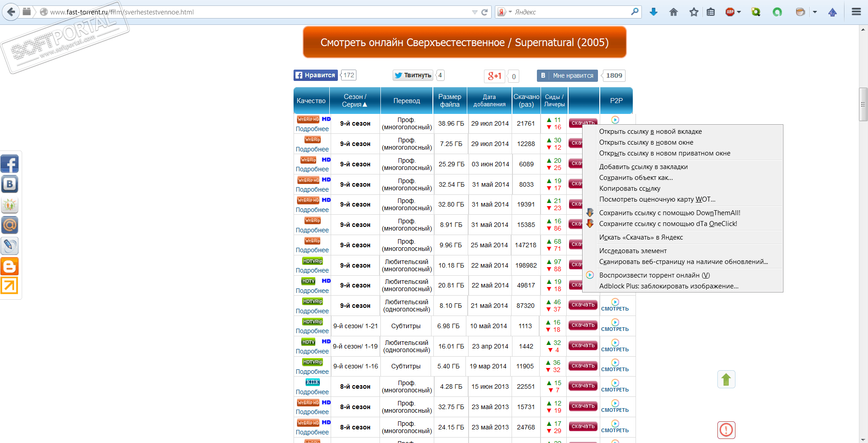This screenshot has width=868, height=443.
Task: Open the Downloads arrow in the toolbar
Action: pos(653,12)
